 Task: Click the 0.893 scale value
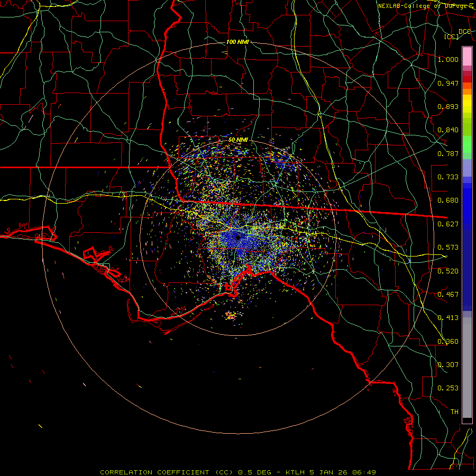pos(448,106)
